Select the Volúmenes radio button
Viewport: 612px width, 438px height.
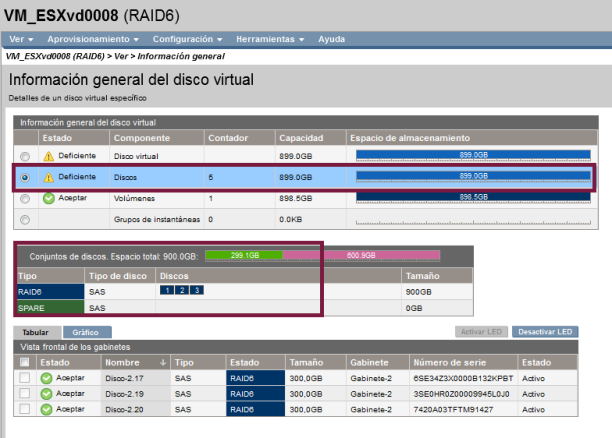(25, 198)
